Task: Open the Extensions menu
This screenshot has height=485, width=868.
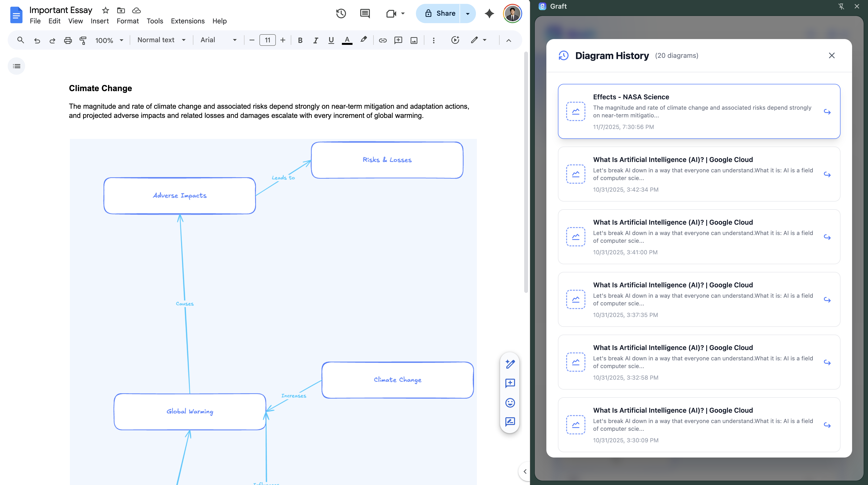Action: pyautogui.click(x=188, y=21)
